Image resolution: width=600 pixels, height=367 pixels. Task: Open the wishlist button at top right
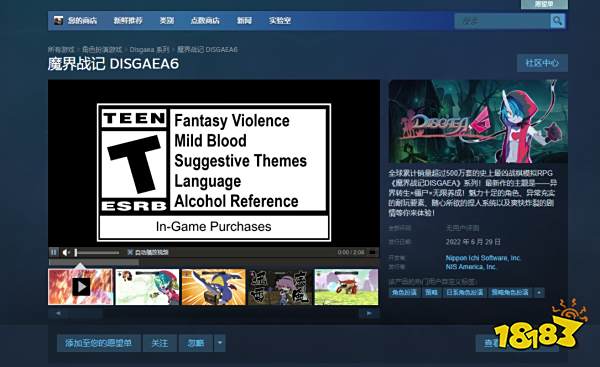[544, 4]
